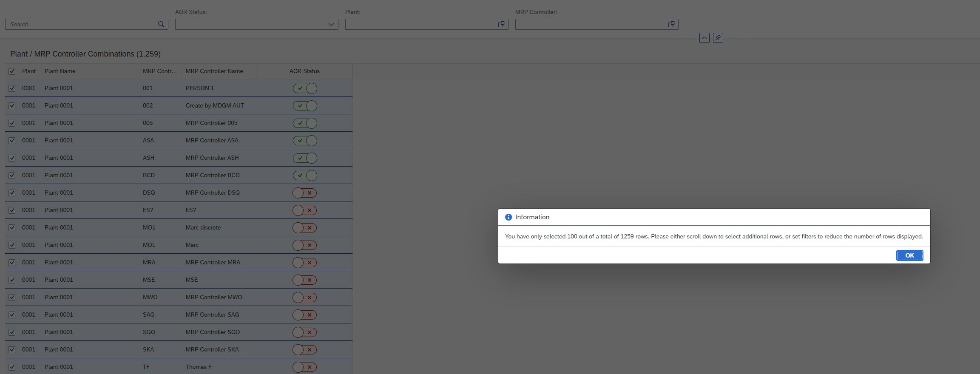Uncheck the Create by MDGM AUT row checkbox
Image resolution: width=980 pixels, height=374 pixels.
pos(12,106)
